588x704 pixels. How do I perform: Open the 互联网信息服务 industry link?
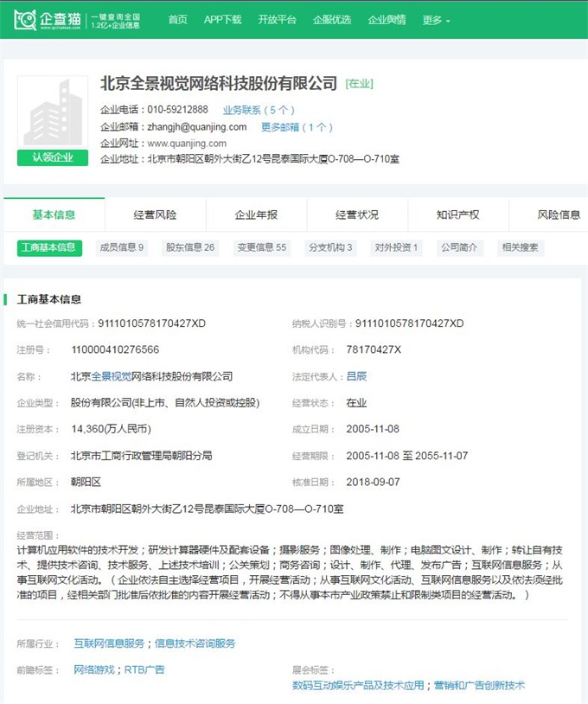coord(109,643)
